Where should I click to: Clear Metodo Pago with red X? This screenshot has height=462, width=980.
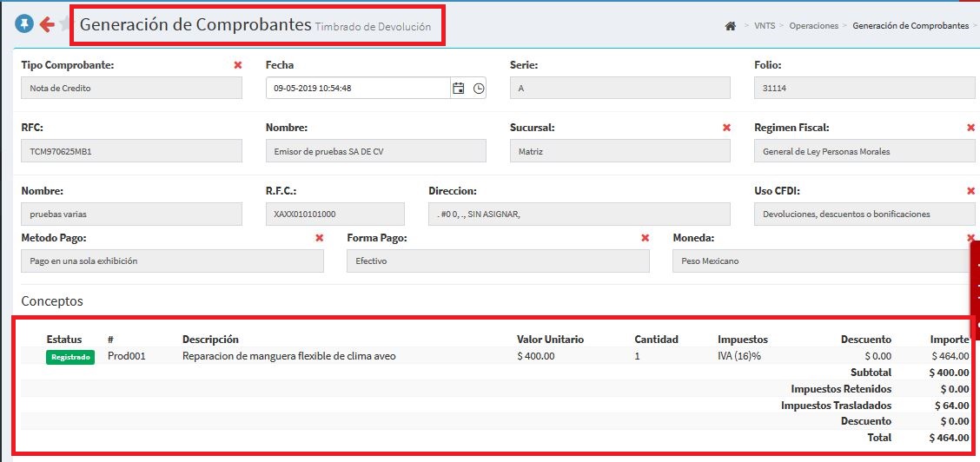pyautogui.click(x=319, y=238)
